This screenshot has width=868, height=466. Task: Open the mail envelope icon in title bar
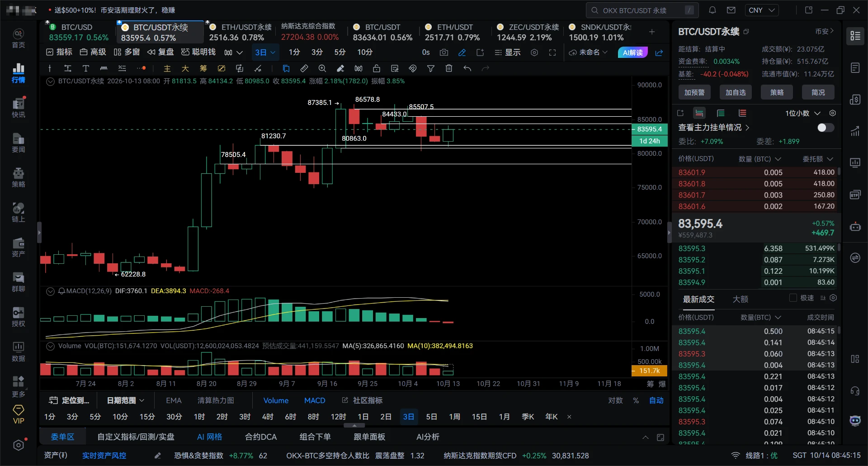click(x=731, y=10)
